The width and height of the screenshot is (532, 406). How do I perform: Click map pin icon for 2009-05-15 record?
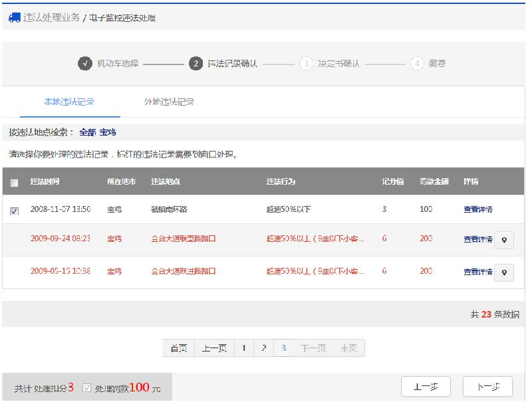pyautogui.click(x=504, y=272)
